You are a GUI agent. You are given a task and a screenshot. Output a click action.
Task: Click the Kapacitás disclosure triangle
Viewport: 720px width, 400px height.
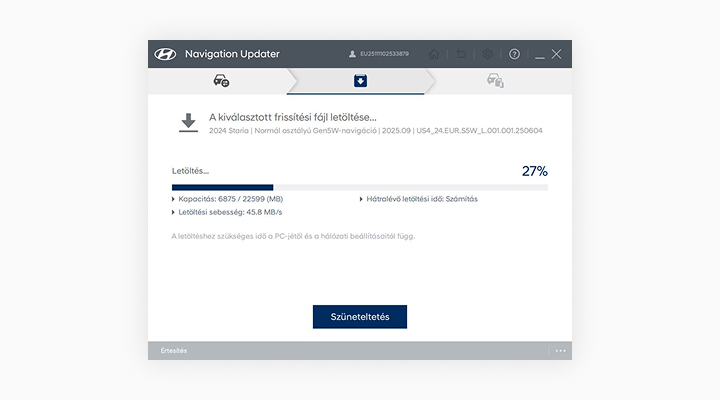click(174, 199)
